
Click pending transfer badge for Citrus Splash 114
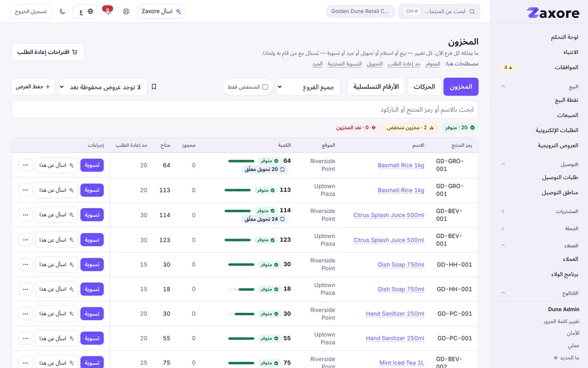click(265, 219)
